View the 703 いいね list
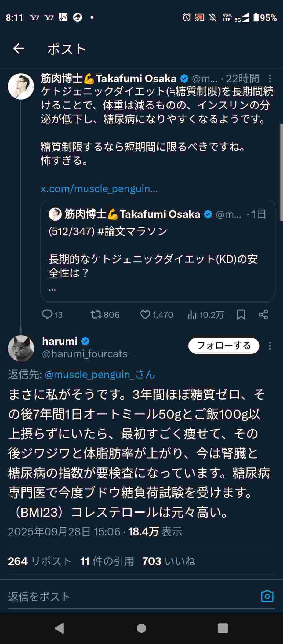This screenshot has width=283, height=644. pos(168,561)
